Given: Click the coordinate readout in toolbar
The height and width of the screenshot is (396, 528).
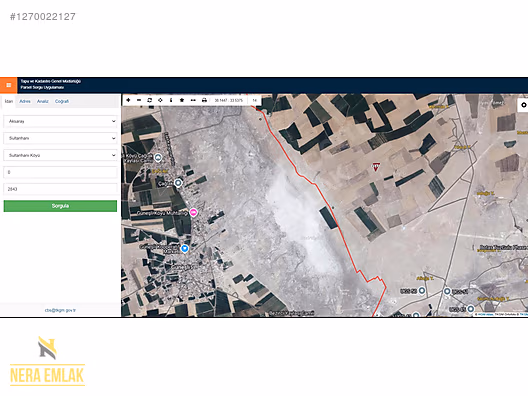Looking at the screenshot, I should tap(229, 100).
